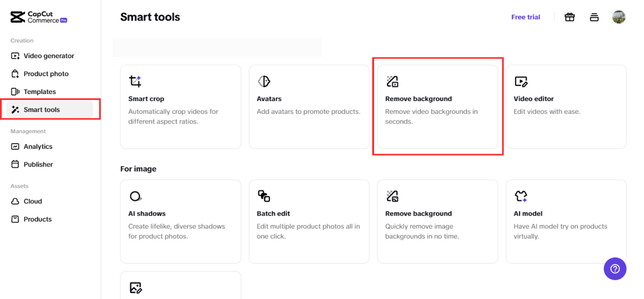Image resolution: width=644 pixels, height=299 pixels.
Task: Click the AI shadows circle icon
Action: (x=135, y=196)
